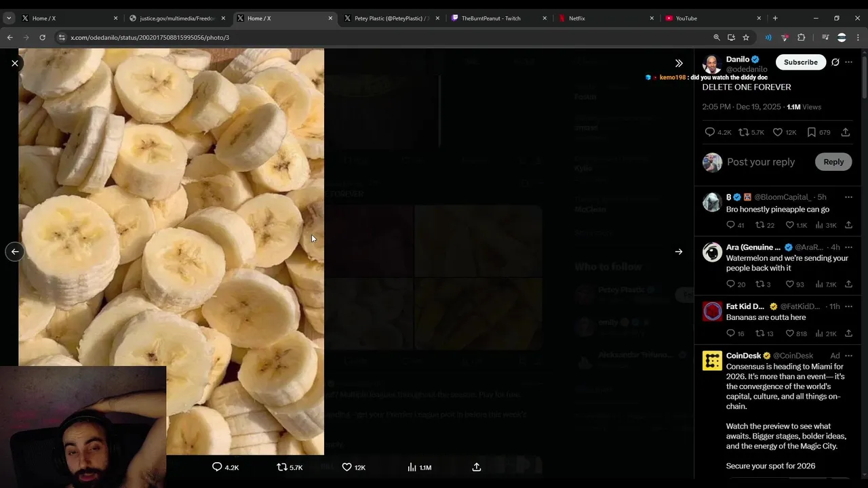Viewport: 868px width, 488px height.
Task: Click reply icon with 4.2K under the photo
Action: [x=225, y=467]
